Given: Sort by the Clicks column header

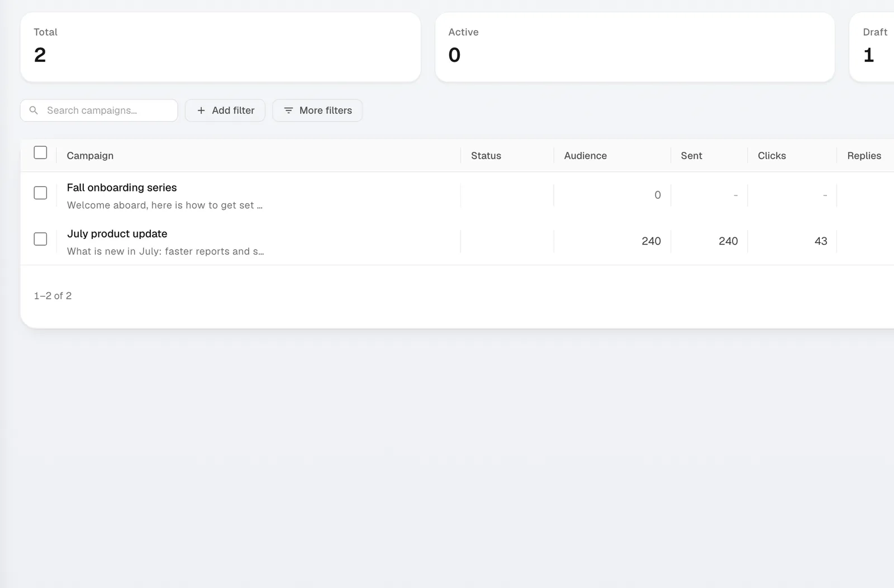Looking at the screenshot, I should coord(772,156).
